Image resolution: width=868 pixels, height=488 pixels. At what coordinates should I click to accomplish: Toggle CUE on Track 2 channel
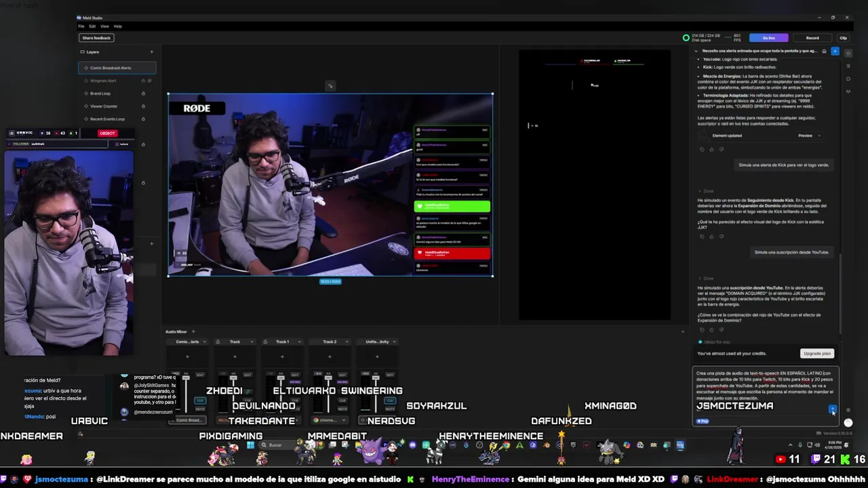[x=343, y=401]
